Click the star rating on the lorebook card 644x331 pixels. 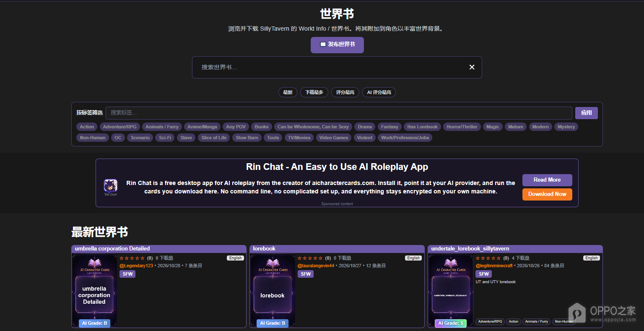(310, 258)
